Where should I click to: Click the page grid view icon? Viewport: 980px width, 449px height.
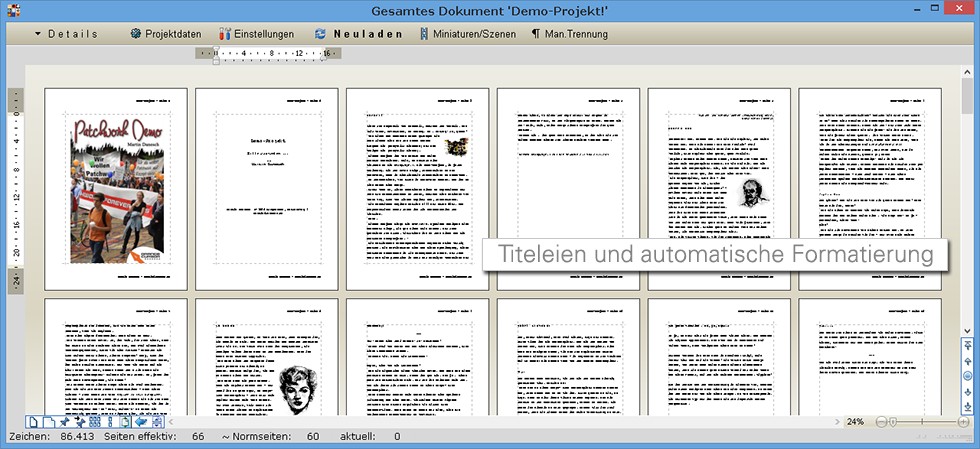[94, 423]
